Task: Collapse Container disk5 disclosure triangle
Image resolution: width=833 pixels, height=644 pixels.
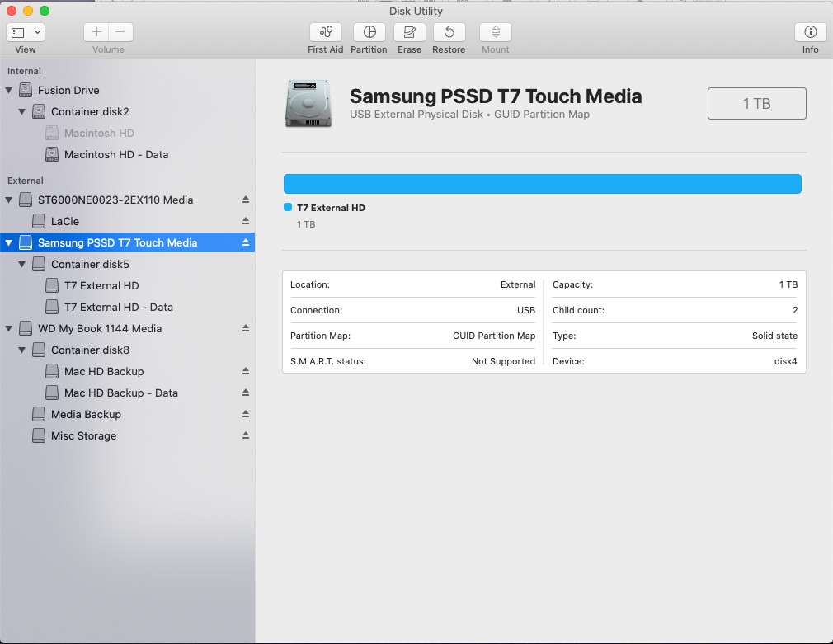Action: click(x=21, y=264)
